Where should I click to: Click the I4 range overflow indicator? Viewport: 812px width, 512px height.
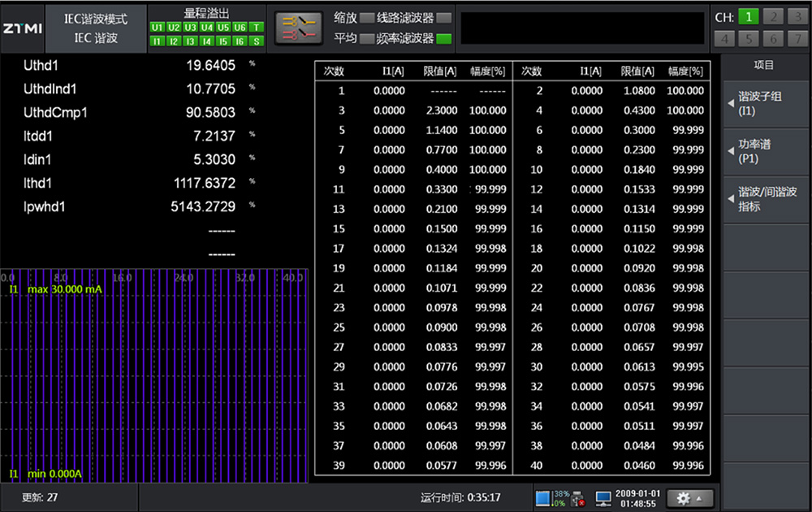pos(206,41)
